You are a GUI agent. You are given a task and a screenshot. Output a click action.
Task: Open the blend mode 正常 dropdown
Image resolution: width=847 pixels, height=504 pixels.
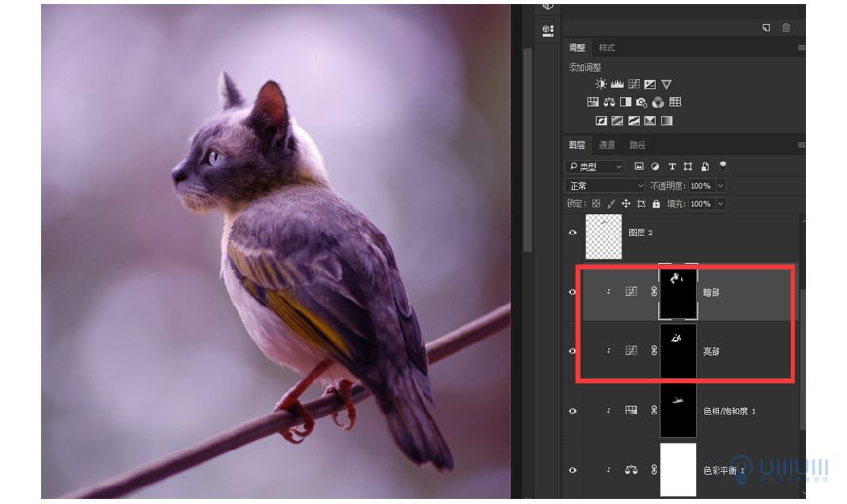point(605,186)
